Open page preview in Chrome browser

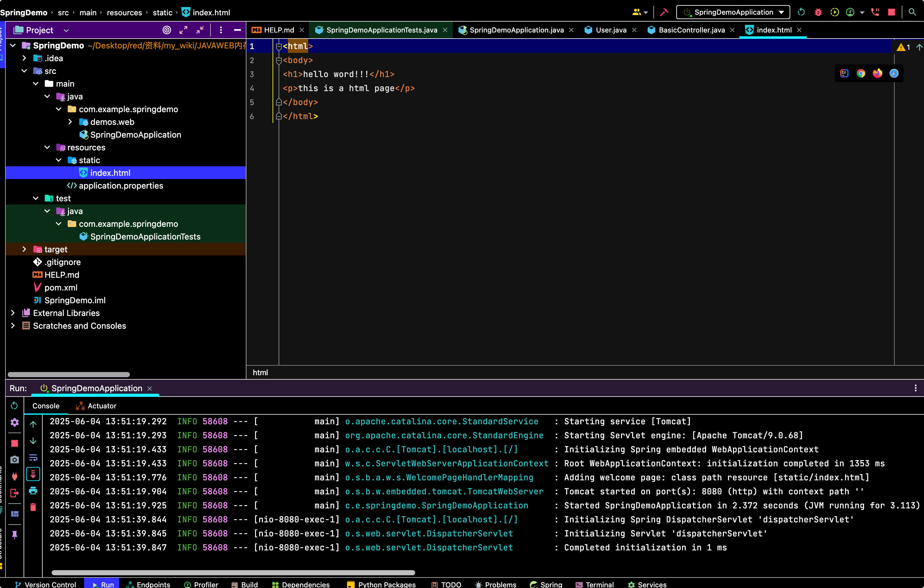pos(861,73)
